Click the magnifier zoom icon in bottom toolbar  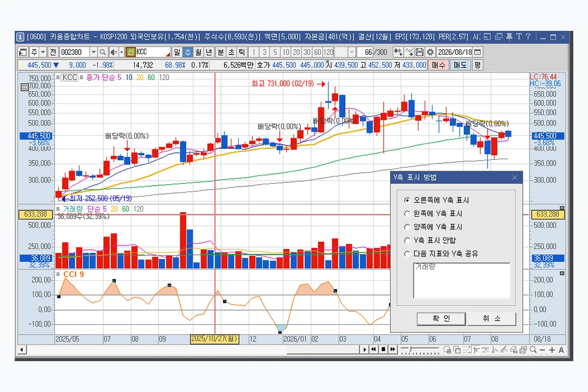(x=533, y=349)
